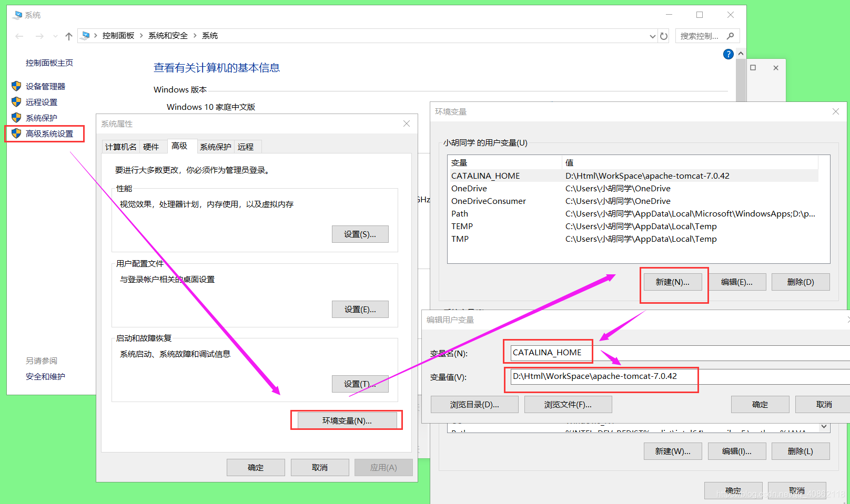The width and height of the screenshot is (850, 504).
Task: Click the forward navigation arrow
Action: [39, 36]
